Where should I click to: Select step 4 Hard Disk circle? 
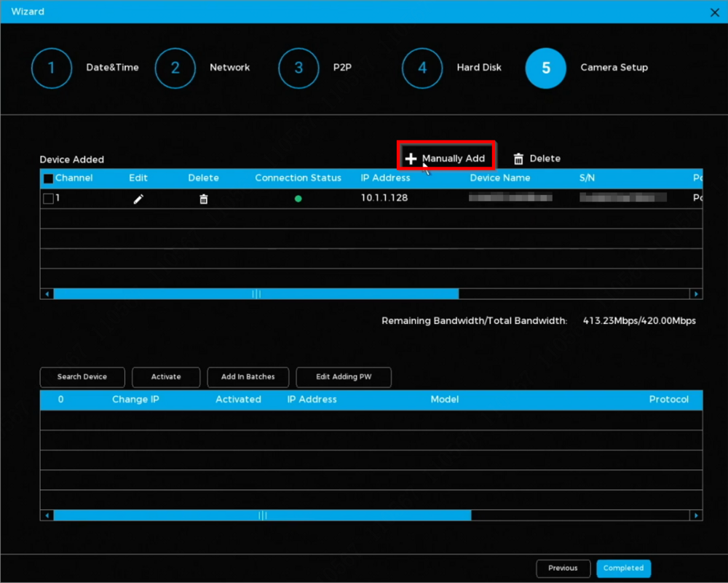tap(422, 68)
